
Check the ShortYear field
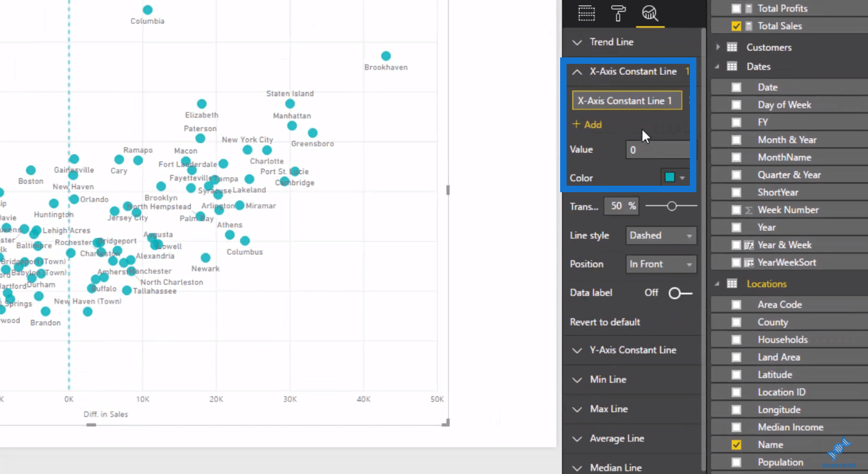(736, 192)
